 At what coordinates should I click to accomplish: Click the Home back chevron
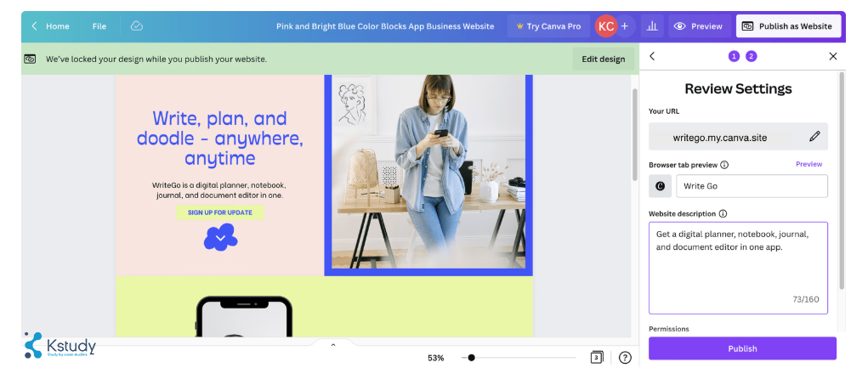35,26
